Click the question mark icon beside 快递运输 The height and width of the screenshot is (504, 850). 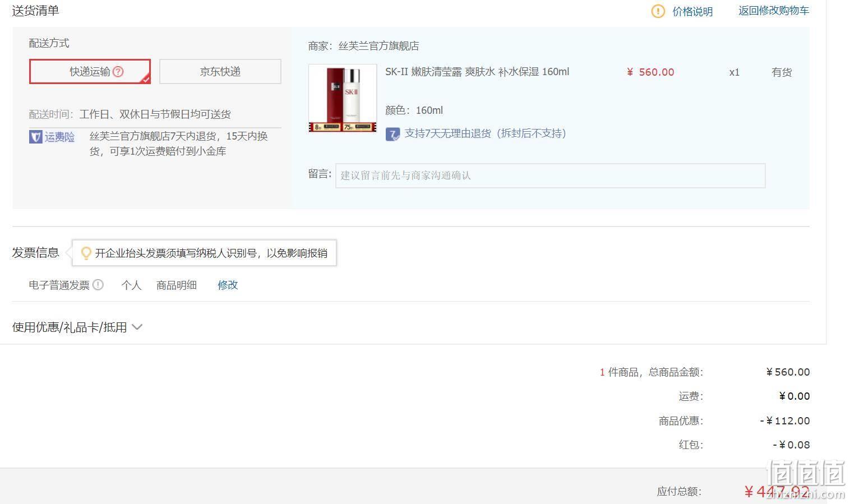click(x=118, y=72)
